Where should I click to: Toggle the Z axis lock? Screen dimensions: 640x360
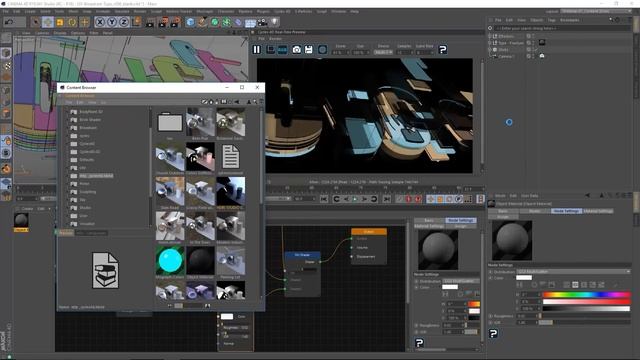tap(124, 22)
